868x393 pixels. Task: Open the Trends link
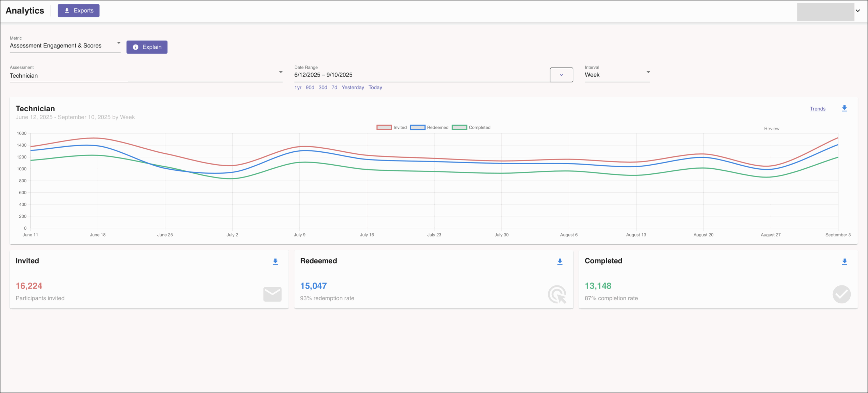point(817,109)
